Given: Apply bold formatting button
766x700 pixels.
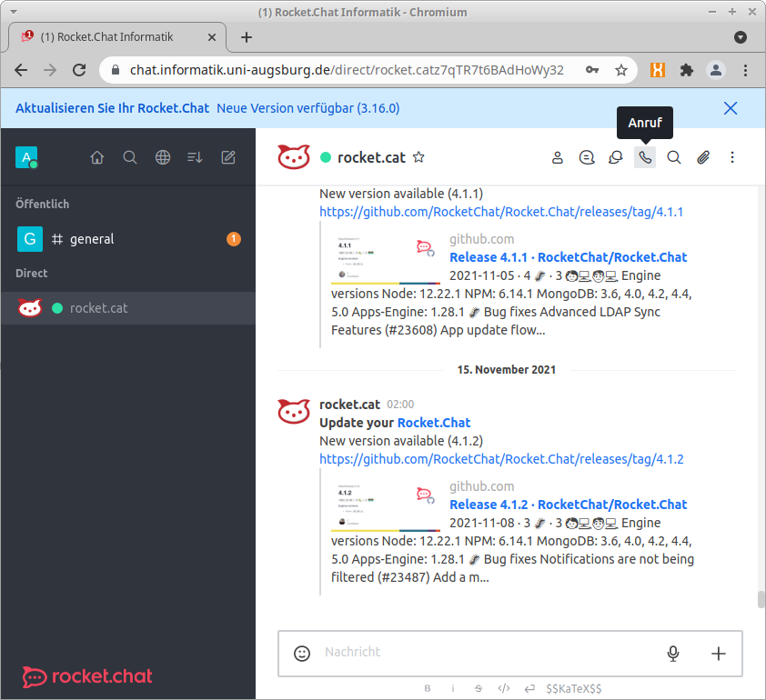Looking at the screenshot, I should [x=428, y=688].
